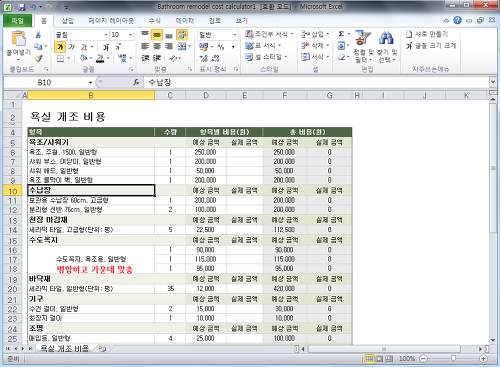Image resolution: width=500 pixels, height=367 pixels.
Task: Click the vertical scrollbar down arrow
Action: click(x=493, y=340)
